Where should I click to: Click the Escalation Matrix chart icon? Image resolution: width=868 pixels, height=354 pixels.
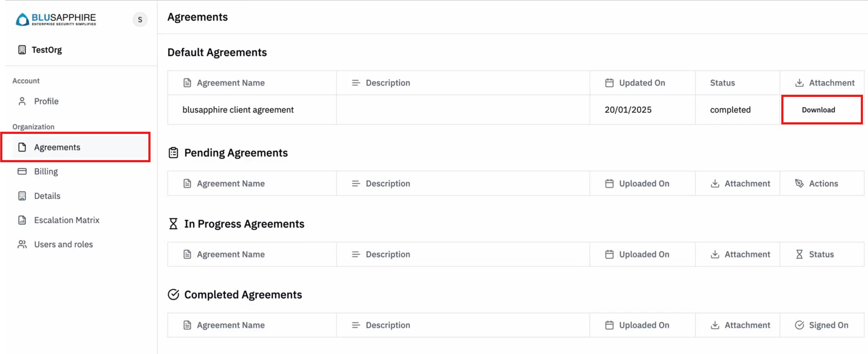(x=22, y=220)
